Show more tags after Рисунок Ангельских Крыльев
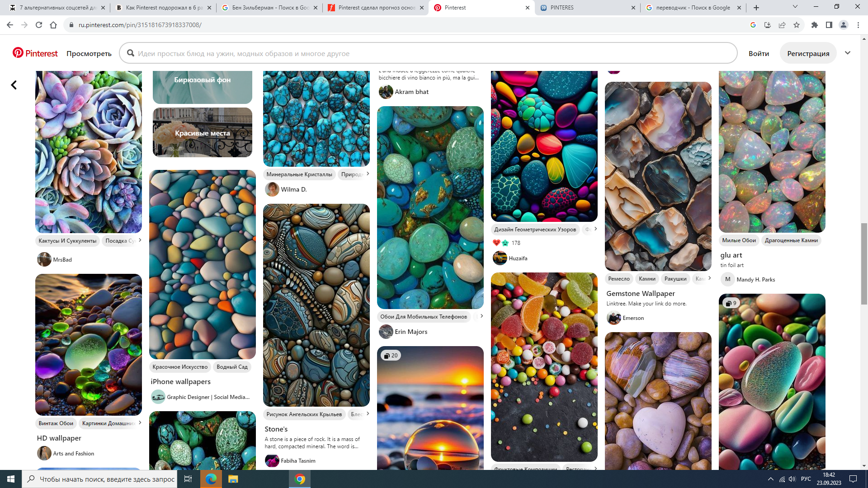Image resolution: width=868 pixels, height=488 pixels. (368, 413)
